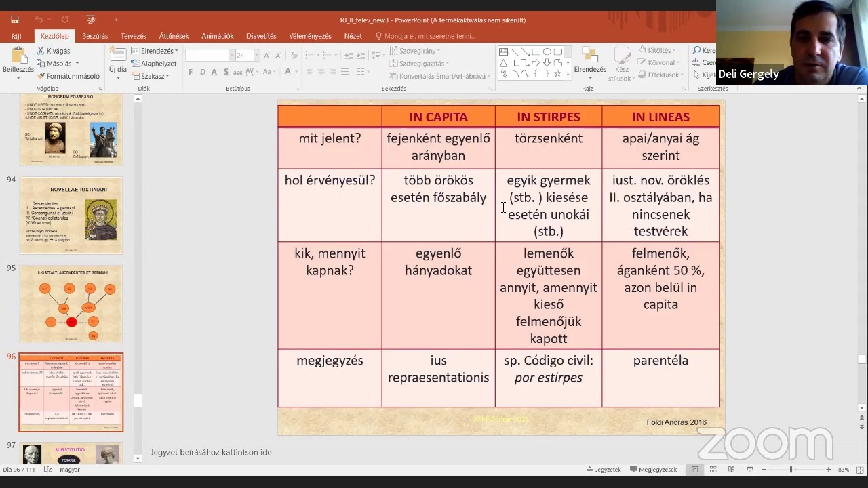Screen dimensions: 868x488
Task: Switch to the Animációk tab
Action: (x=217, y=36)
